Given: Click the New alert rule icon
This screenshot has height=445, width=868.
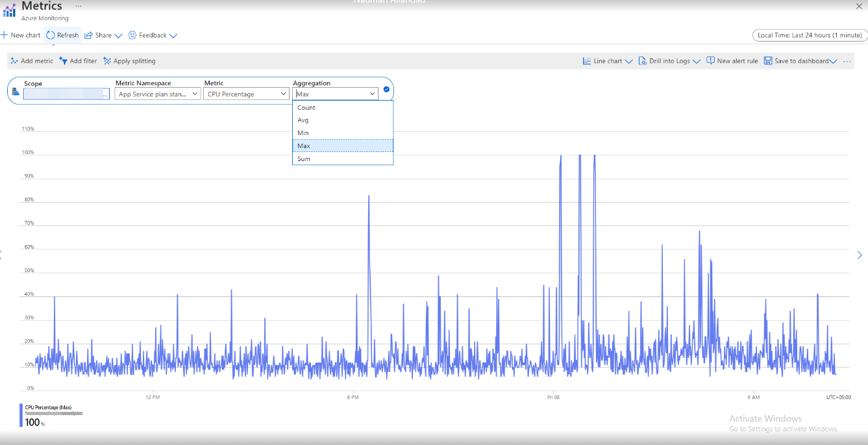Looking at the screenshot, I should (x=710, y=61).
